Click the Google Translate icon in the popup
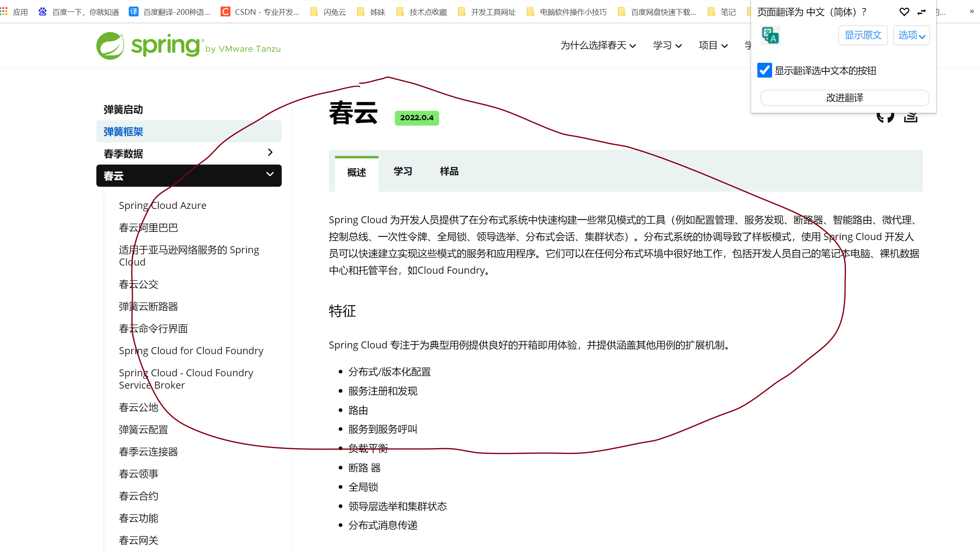Screen dimensions: 980x554 click(x=770, y=35)
